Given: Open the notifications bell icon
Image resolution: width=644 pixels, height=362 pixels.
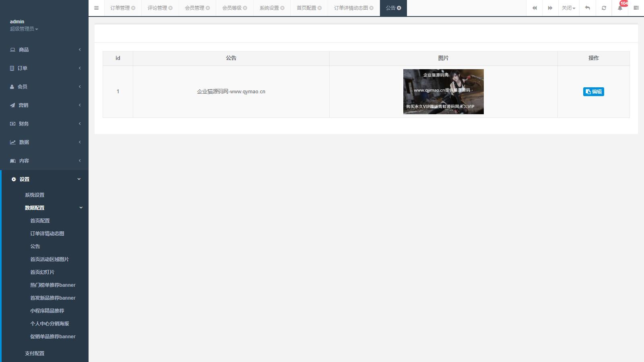Looking at the screenshot, I should [x=620, y=8].
